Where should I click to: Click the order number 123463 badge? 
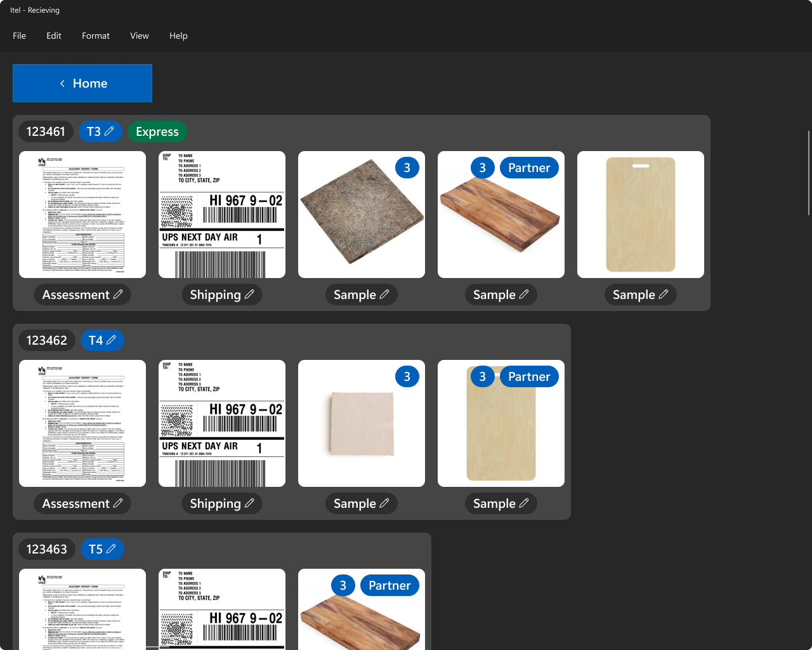click(x=47, y=549)
